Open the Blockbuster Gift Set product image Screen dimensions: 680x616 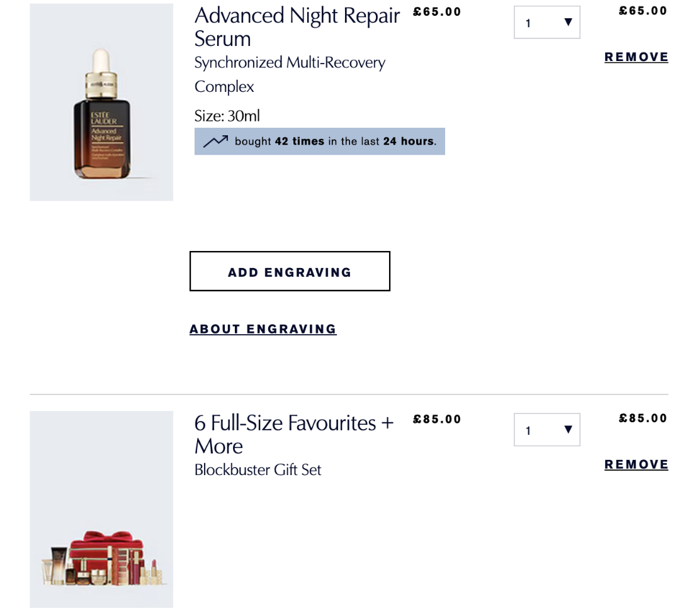tap(101, 509)
